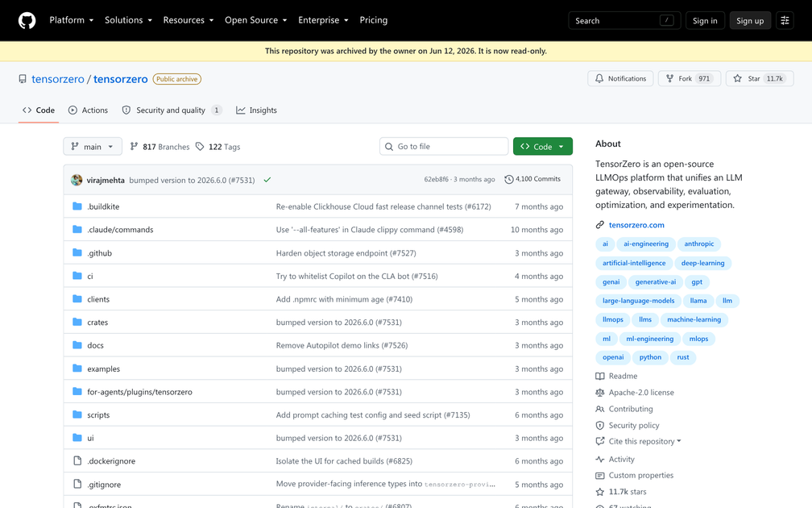
Task: Open the ui folder
Action: coord(90,438)
